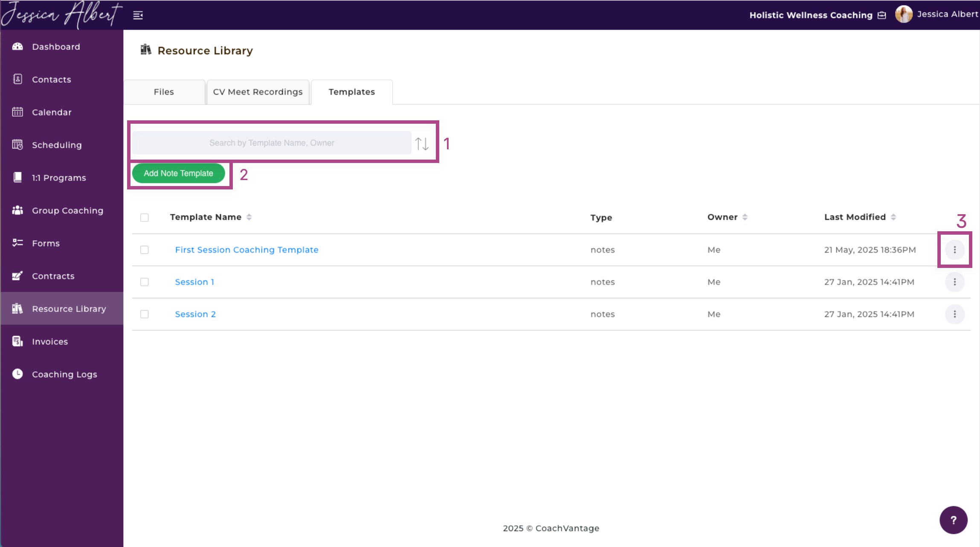Open the Session 1 template link
This screenshot has height=547, width=980.
tap(194, 282)
